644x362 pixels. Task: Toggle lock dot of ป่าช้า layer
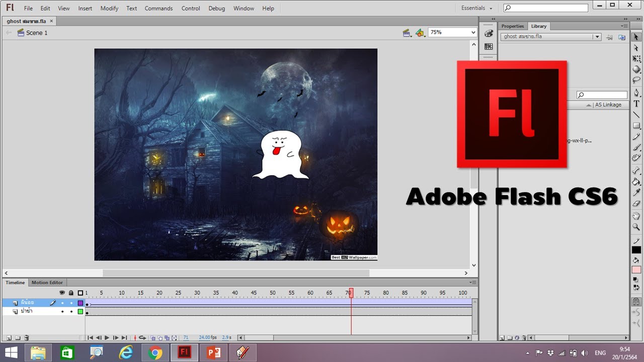click(71, 312)
